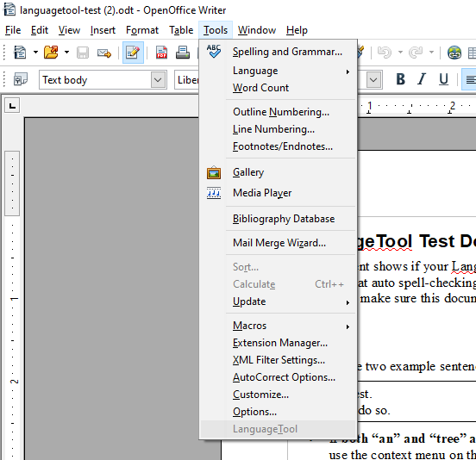The height and width of the screenshot is (460, 476).
Task: Open the Help menu
Action: point(297,30)
